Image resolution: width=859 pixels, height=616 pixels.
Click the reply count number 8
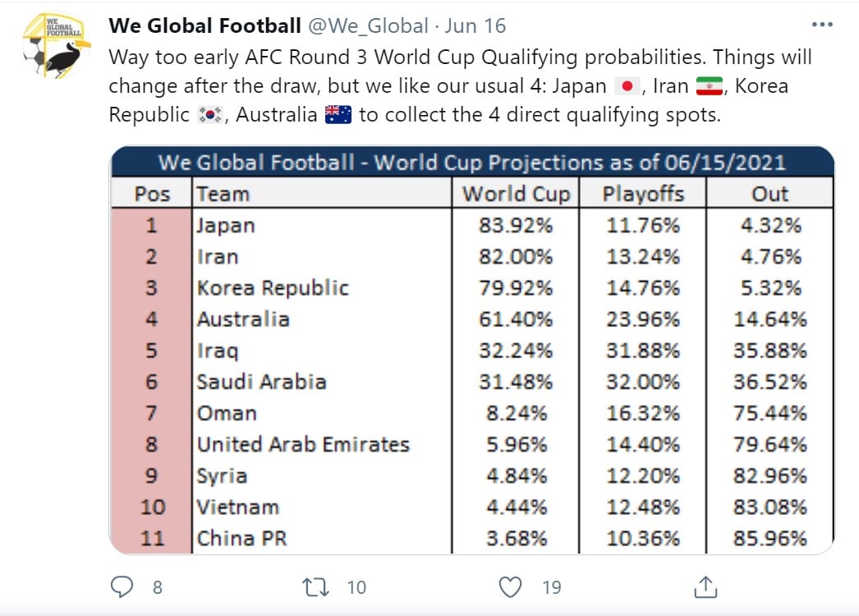(157, 587)
